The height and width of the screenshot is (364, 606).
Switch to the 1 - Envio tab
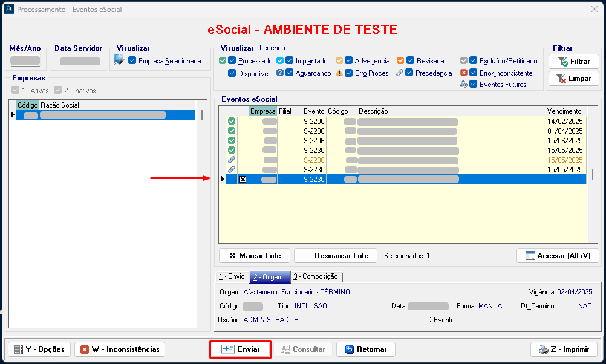232,276
